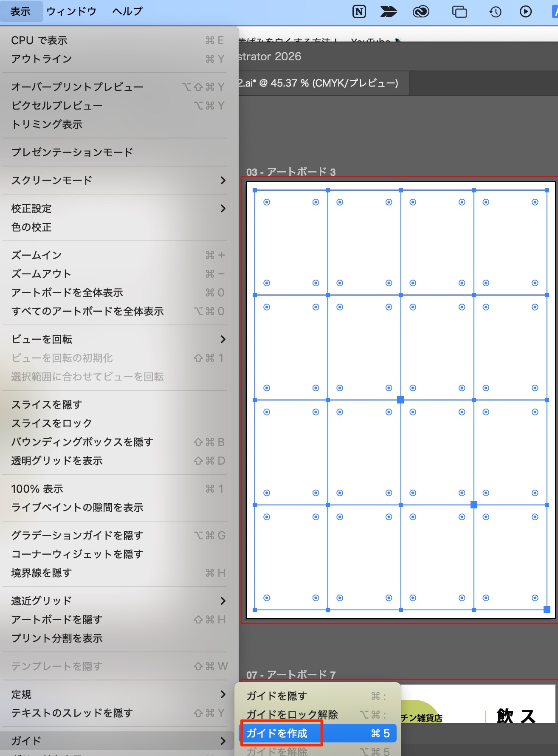Click the large anchor point at grid's bottom-right corner
The image size is (558, 756).
click(x=547, y=609)
